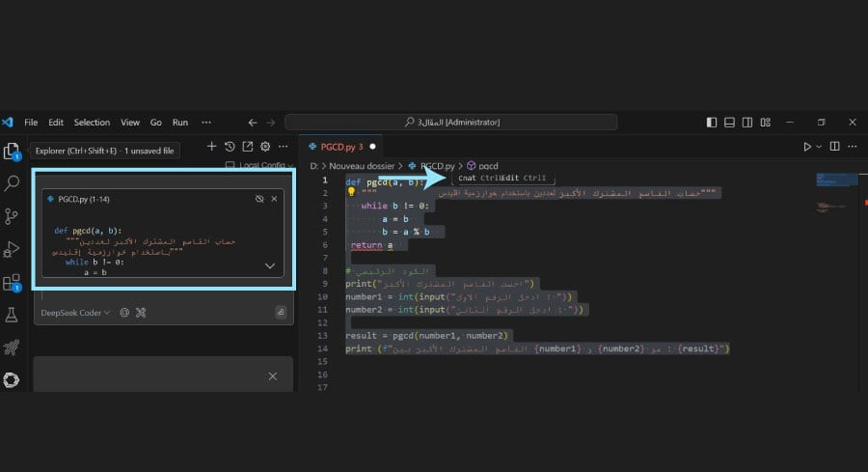
Task: Open the Edit menu
Action: click(56, 123)
